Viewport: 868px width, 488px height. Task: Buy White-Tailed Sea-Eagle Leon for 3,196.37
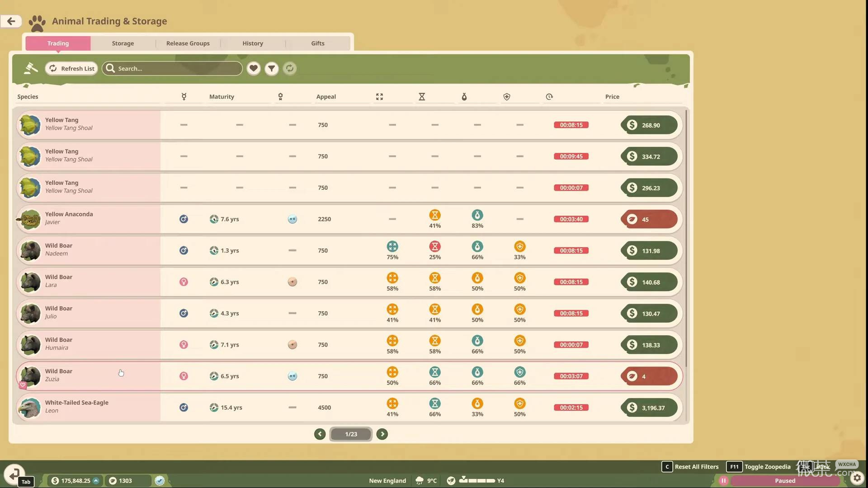649,408
